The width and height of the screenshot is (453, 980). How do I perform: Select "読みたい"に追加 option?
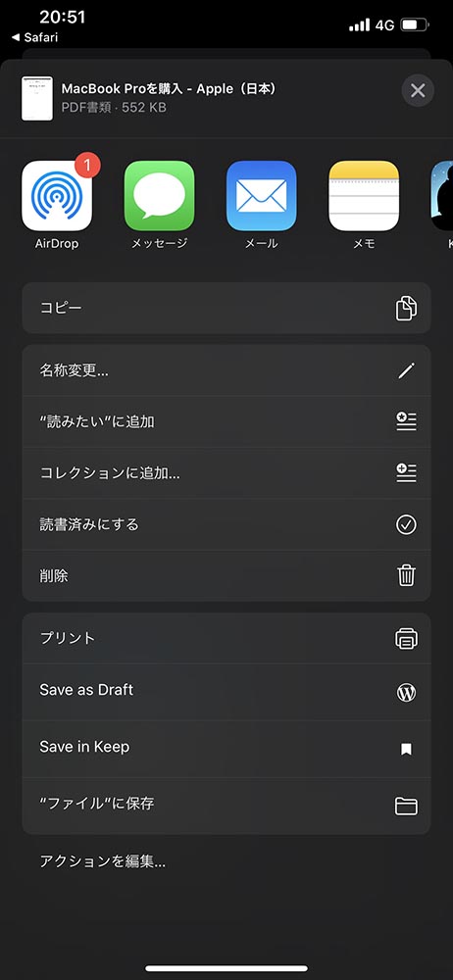pos(226,421)
